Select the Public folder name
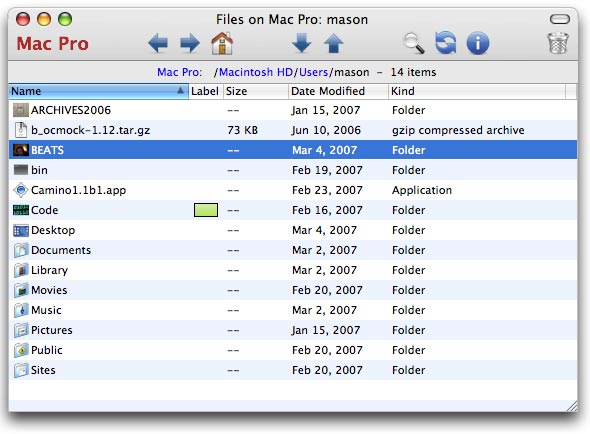The height and width of the screenshot is (434, 590). tap(47, 350)
